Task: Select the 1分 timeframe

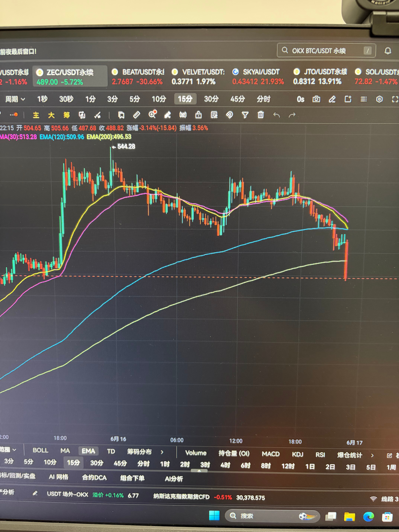Action: coord(90,99)
